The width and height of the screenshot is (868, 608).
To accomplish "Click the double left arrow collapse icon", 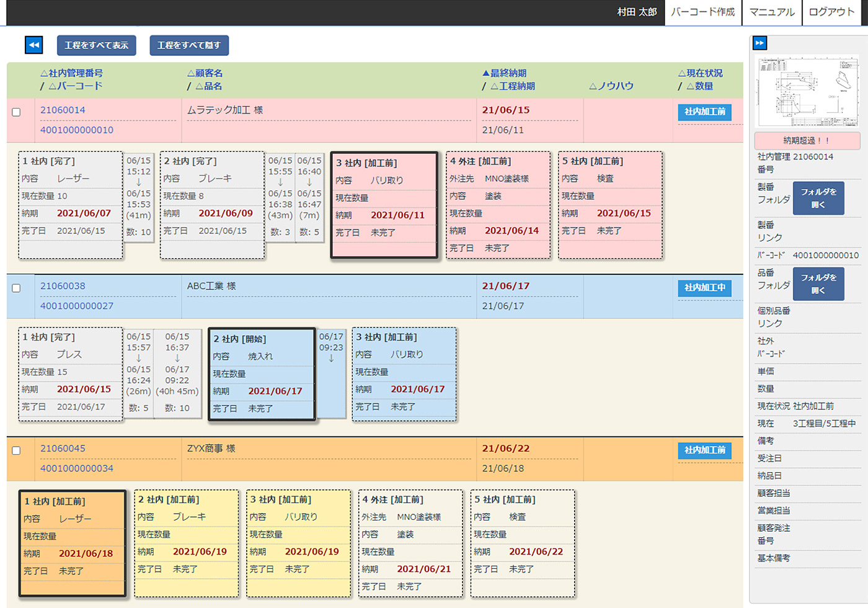I will (x=33, y=45).
